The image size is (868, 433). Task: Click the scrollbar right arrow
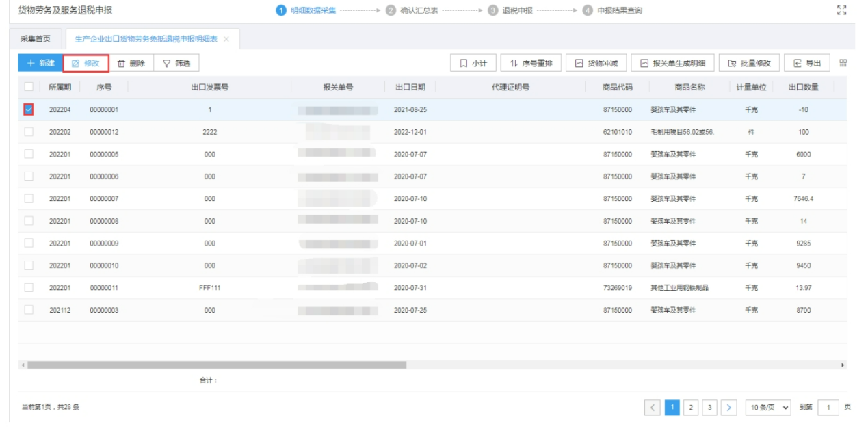(843, 365)
